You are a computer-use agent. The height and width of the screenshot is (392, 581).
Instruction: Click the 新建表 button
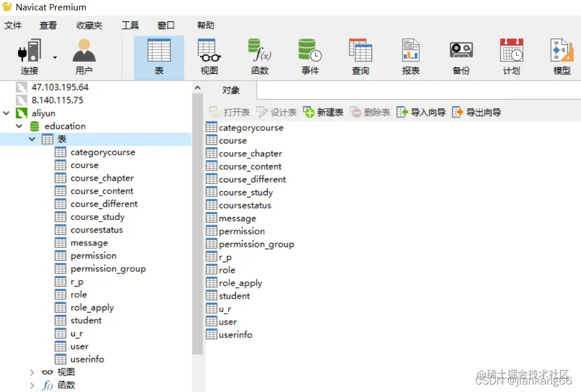click(x=323, y=112)
